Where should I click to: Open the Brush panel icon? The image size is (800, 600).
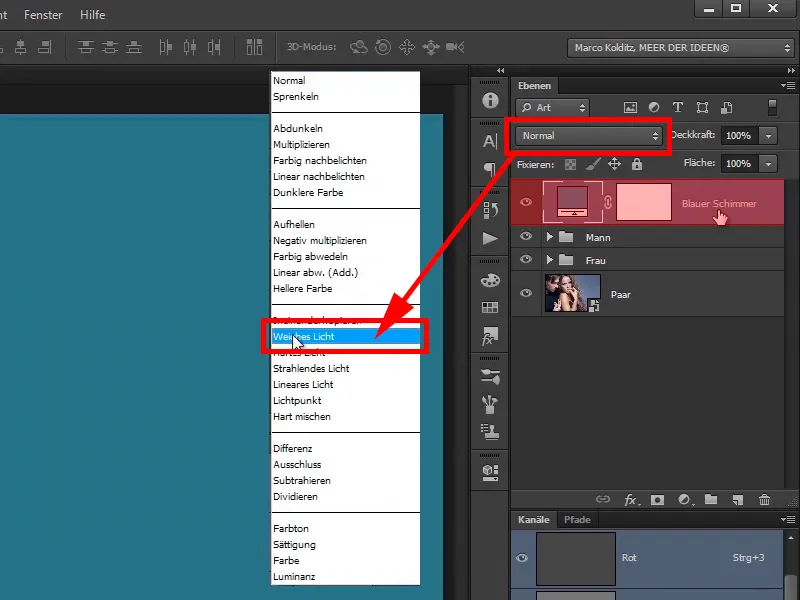[490, 404]
